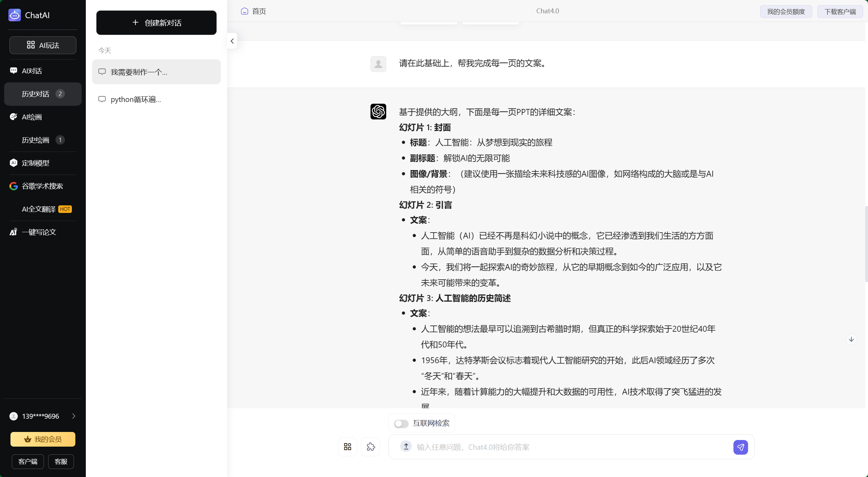Open the apps grid icon beside the input box

coord(347,447)
